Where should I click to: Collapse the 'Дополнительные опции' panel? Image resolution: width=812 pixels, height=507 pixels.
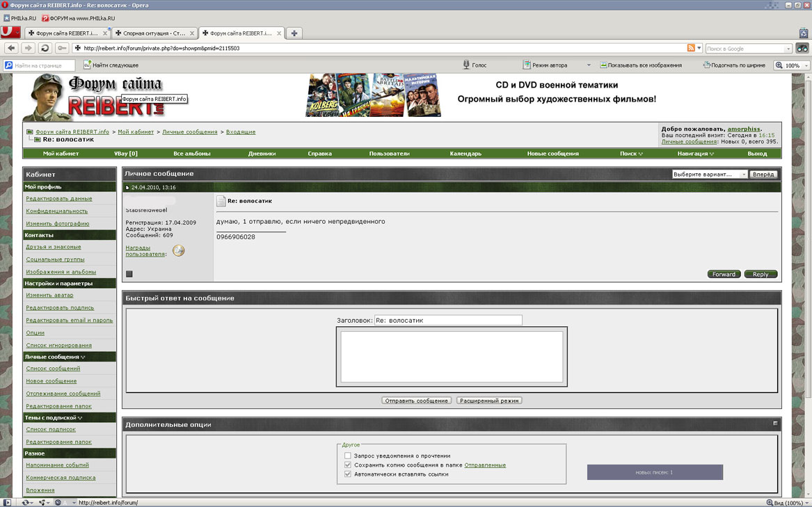775,424
